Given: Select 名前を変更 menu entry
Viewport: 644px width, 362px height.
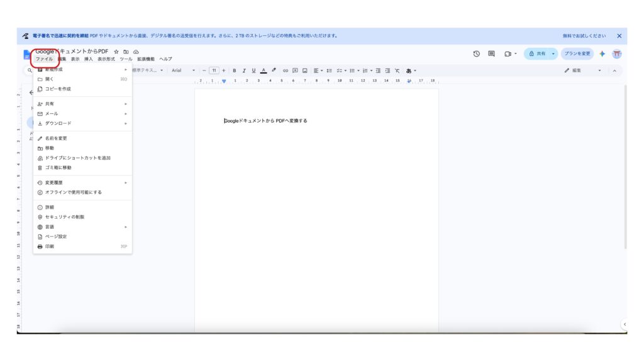Looking at the screenshot, I should [82, 138].
